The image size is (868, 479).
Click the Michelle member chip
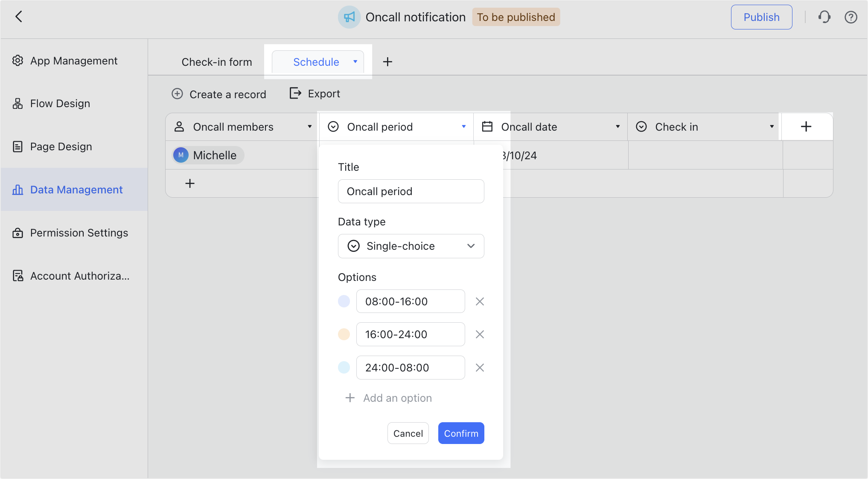click(x=208, y=155)
